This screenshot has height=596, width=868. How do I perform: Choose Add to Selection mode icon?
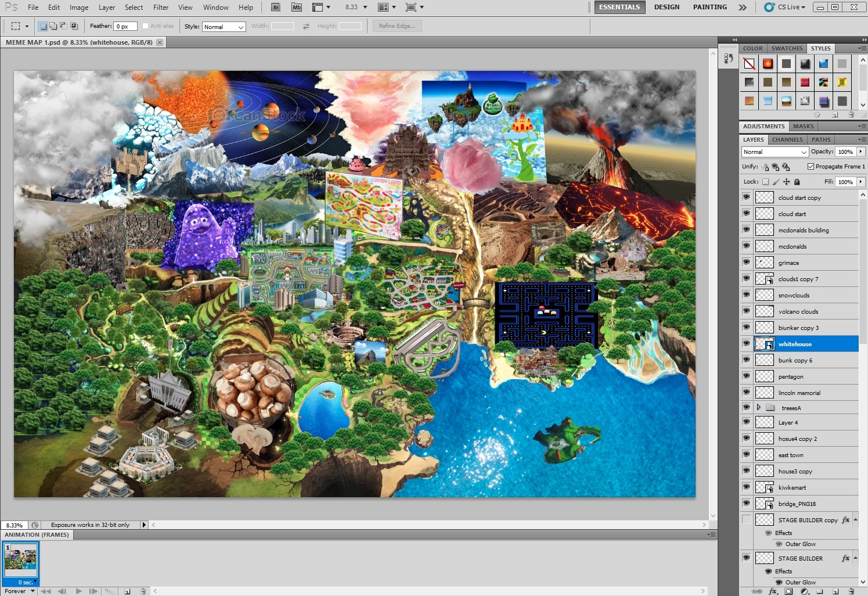53,26
